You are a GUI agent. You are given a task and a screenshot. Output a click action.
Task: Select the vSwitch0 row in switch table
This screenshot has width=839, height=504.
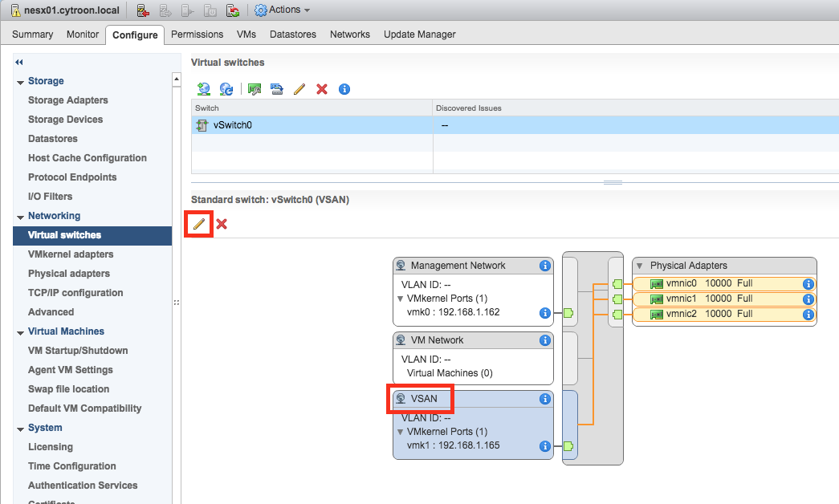(515, 125)
